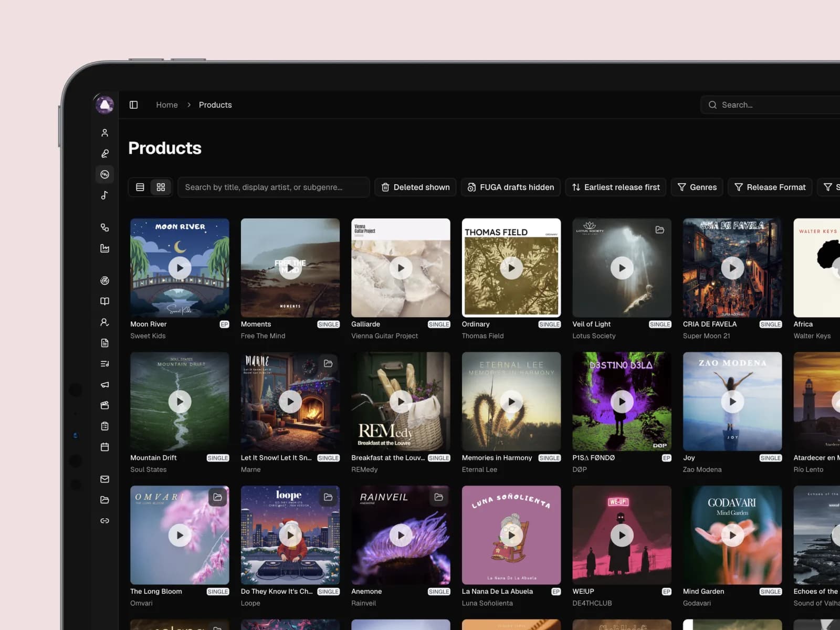Click the WE!UP release title

coord(583,592)
